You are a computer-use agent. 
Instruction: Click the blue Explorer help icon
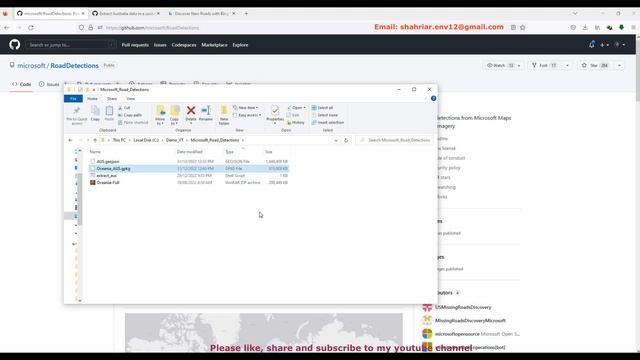coord(433,98)
